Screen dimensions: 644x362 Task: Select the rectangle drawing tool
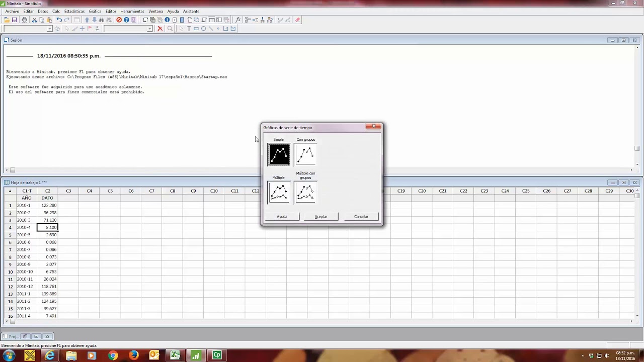(196, 29)
